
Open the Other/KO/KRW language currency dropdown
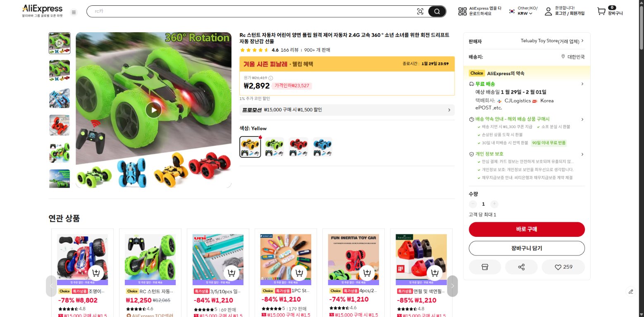coord(523,11)
